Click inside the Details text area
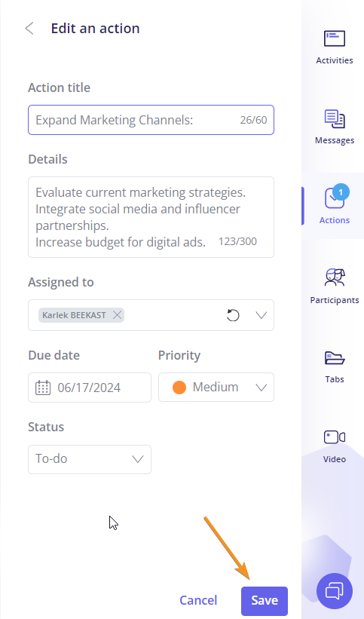This screenshot has width=364, height=619. 151,217
